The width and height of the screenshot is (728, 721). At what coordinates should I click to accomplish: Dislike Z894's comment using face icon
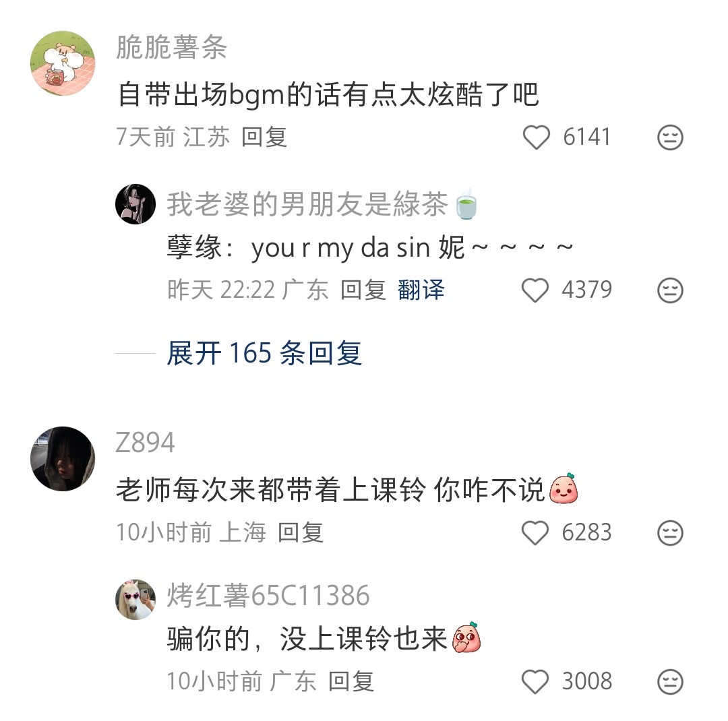coord(670,532)
